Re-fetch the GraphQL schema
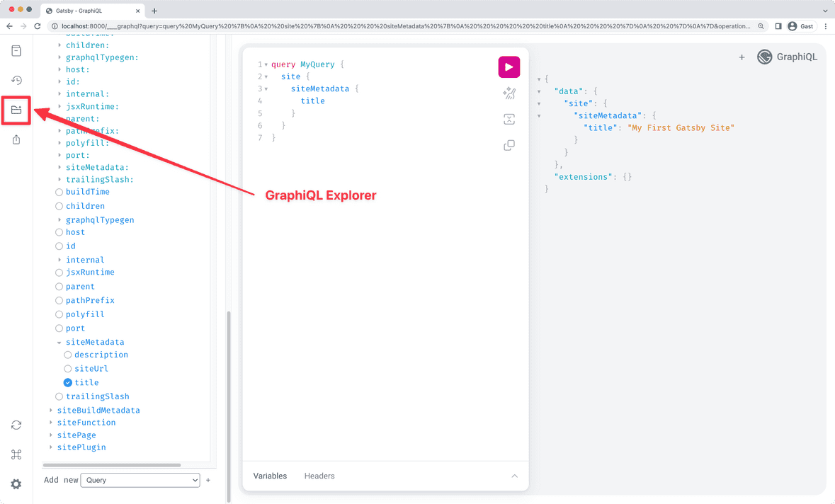 (x=16, y=425)
